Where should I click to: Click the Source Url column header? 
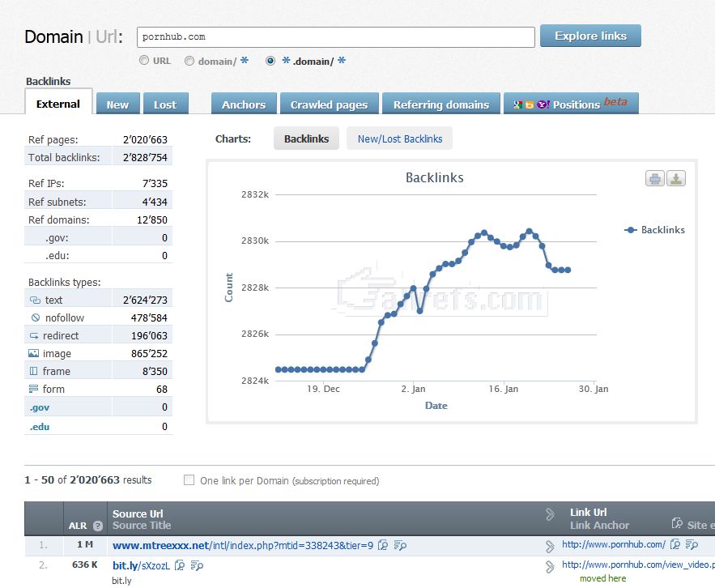(138, 513)
